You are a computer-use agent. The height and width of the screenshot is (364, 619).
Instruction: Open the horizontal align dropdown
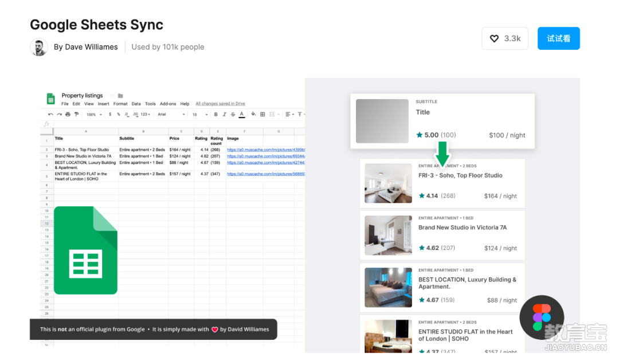[290, 115]
